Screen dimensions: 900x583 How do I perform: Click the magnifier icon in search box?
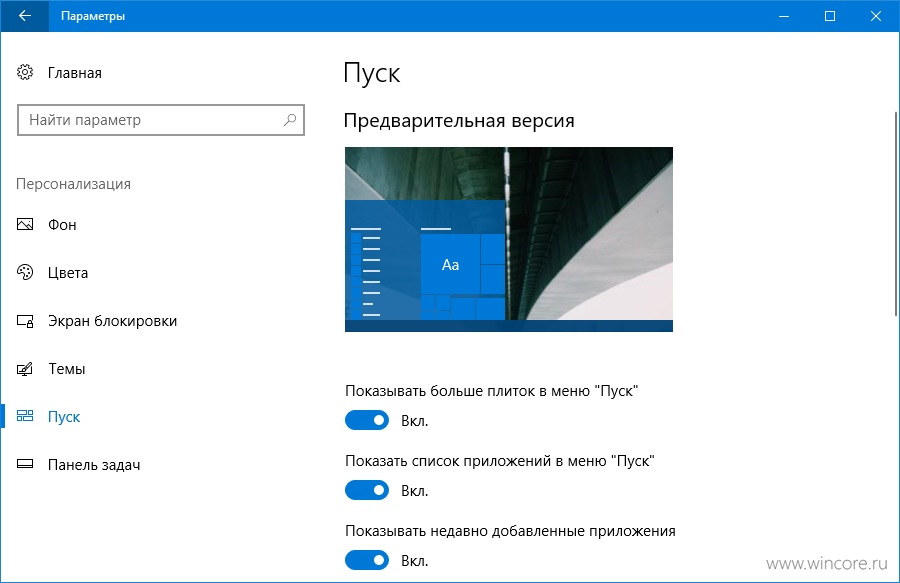290,120
